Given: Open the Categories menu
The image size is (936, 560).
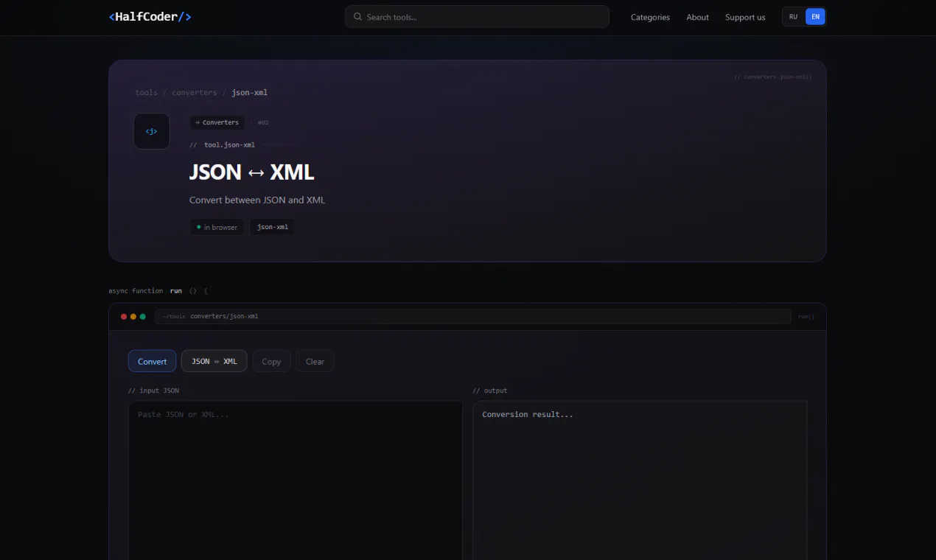Looking at the screenshot, I should click(x=650, y=17).
